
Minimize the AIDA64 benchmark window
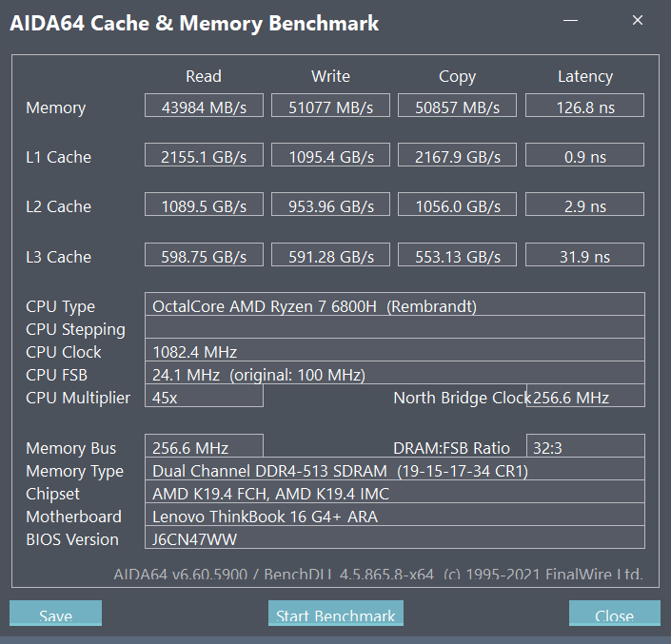pyautogui.click(x=570, y=20)
